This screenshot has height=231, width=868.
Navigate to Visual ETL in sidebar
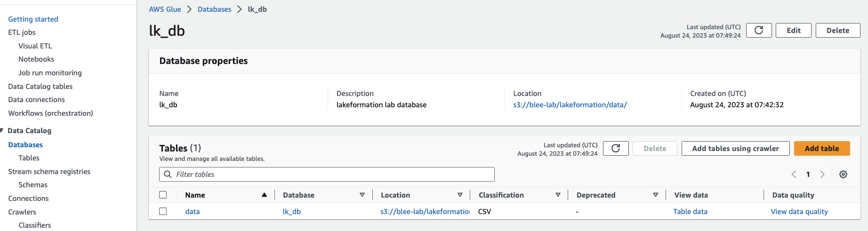tap(35, 46)
